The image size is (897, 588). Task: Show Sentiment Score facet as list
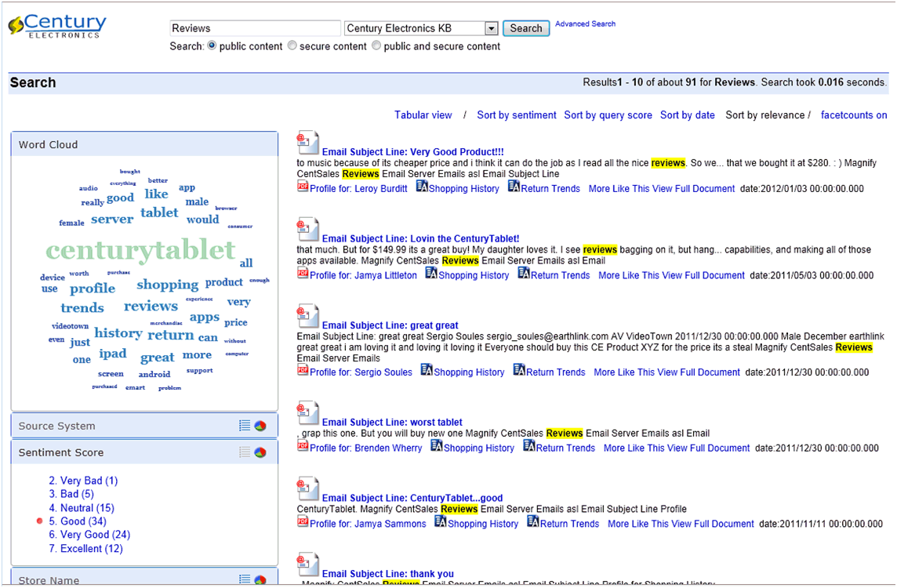click(x=245, y=452)
